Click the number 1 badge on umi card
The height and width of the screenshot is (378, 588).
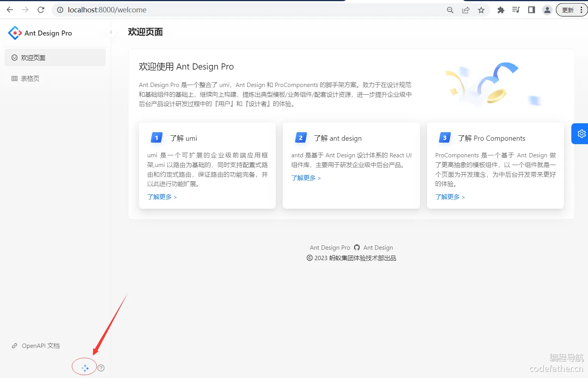[156, 138]
